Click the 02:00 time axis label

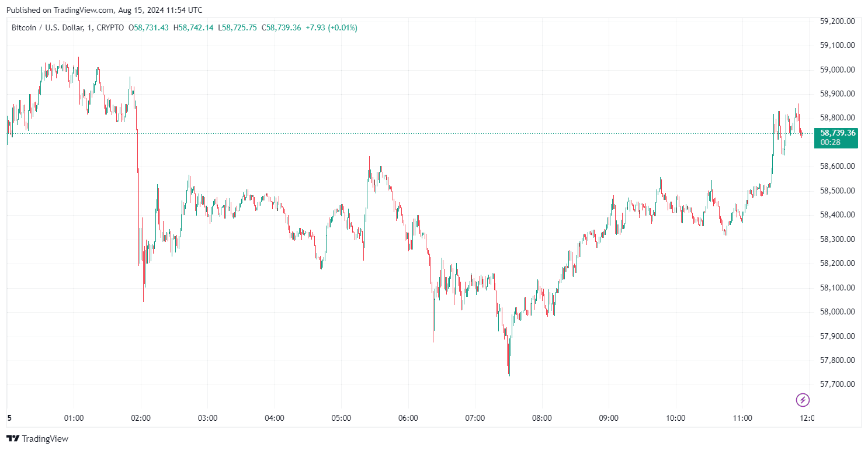click(141, 418)
